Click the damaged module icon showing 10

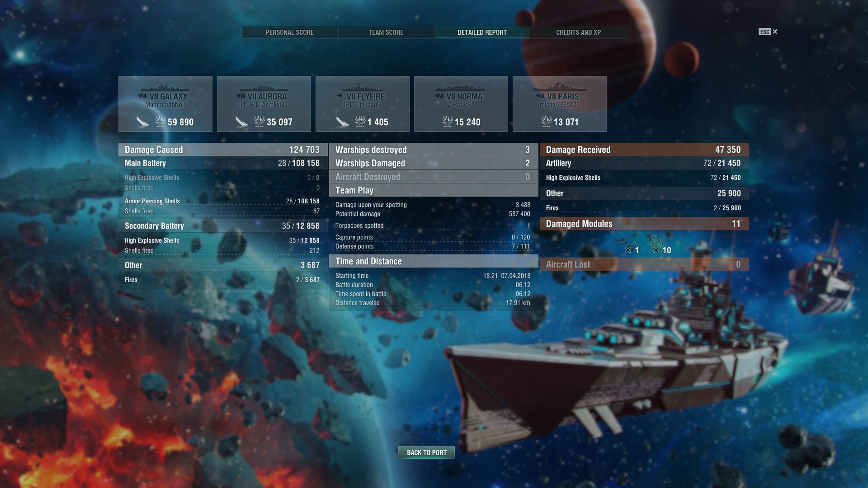click(655, 244)
